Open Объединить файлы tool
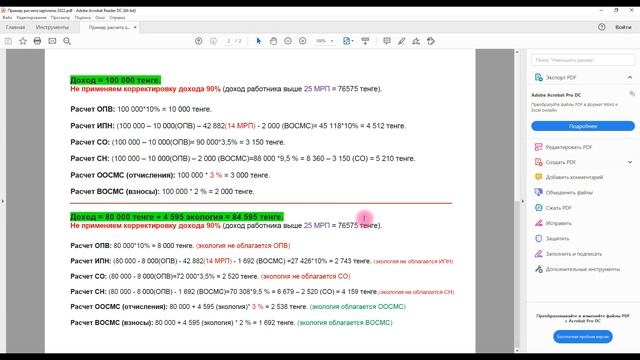The height and width of the screenshot is (360, 640). [564, 192]
